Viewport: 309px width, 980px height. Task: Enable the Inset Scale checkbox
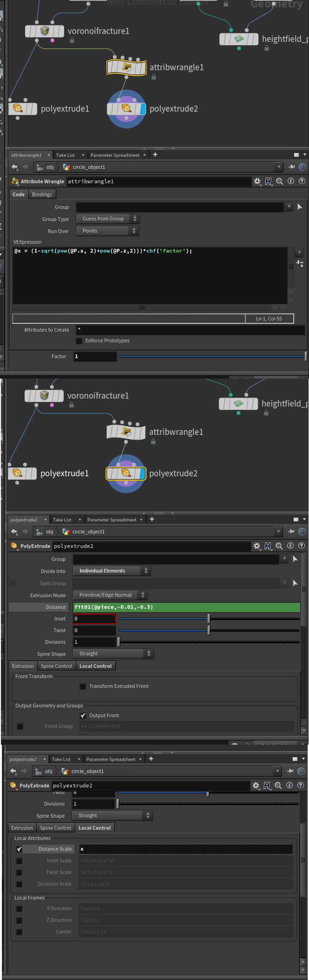(19, 861)
